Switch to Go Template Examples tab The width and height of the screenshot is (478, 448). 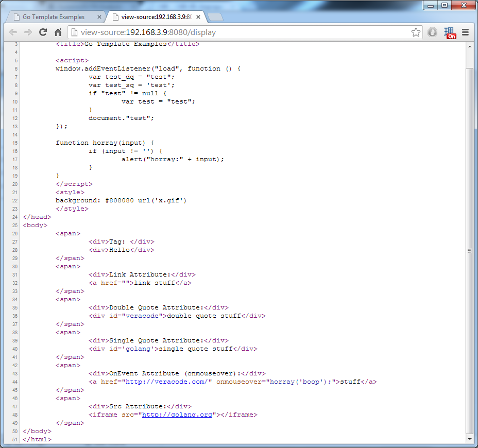coord(55,17)
